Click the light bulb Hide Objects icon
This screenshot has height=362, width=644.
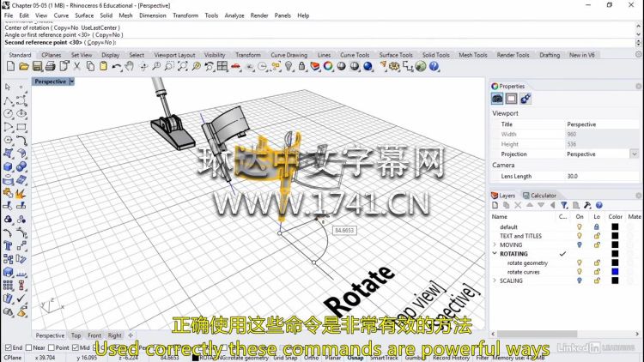[x=289, y=66]
